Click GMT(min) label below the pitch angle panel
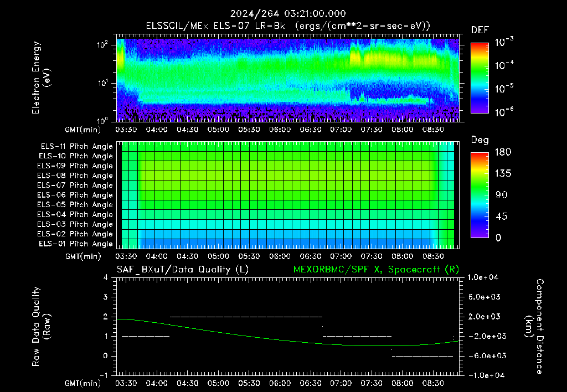 point(83,256)
